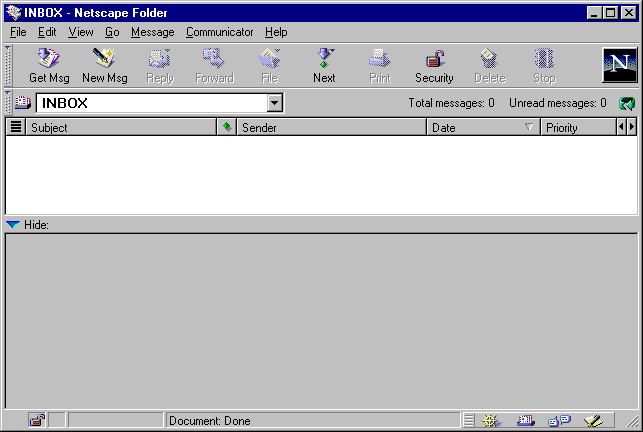Compose with the New Msg button

105,66
